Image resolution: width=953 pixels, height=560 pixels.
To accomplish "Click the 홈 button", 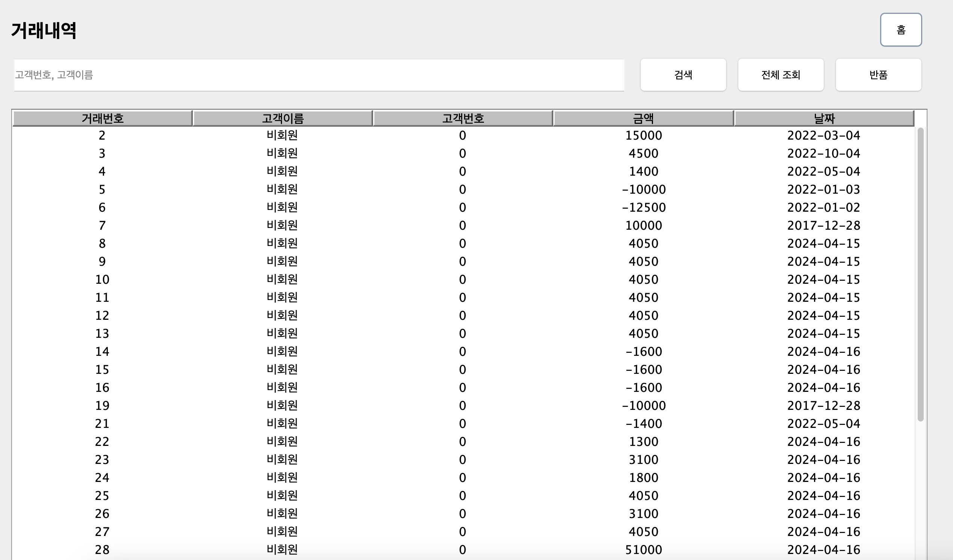I will (900, 30).
